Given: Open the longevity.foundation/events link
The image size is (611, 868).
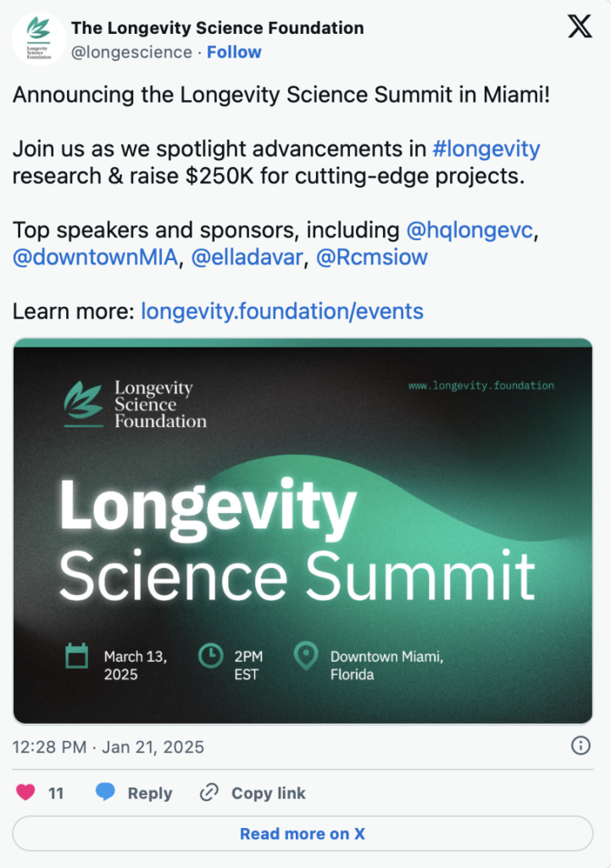Looking at the screenshot, I should 282,311.
